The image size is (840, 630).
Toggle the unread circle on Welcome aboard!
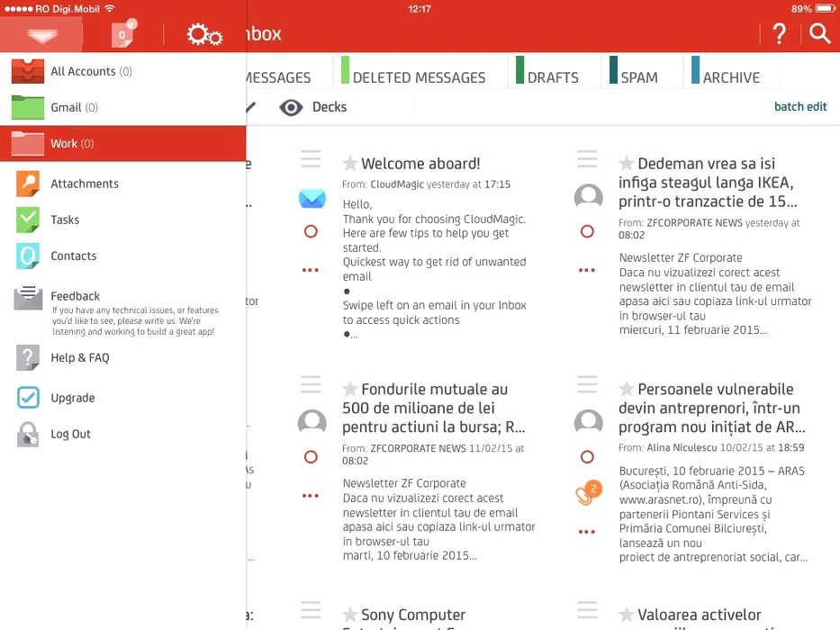tap(311, 231)
